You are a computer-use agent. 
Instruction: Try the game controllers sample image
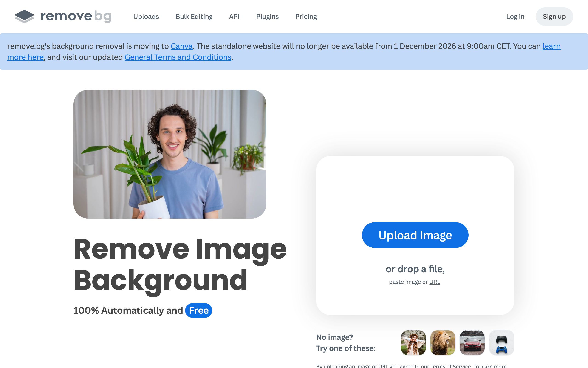coord(501,343)
